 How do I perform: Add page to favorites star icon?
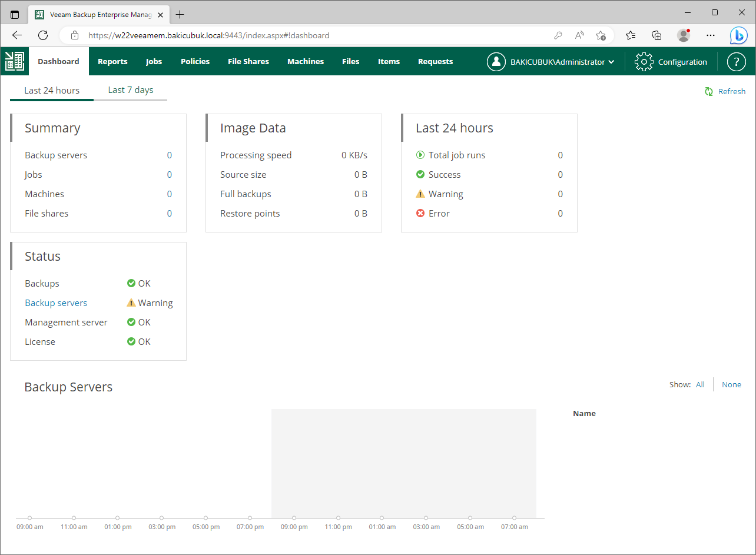[x=601, y=35]
